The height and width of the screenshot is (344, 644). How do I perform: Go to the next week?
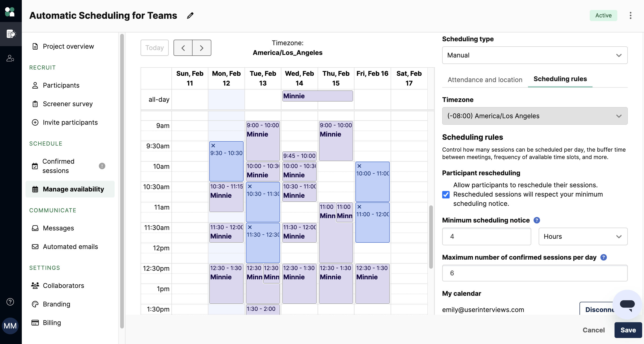click(x=202, y=48)
